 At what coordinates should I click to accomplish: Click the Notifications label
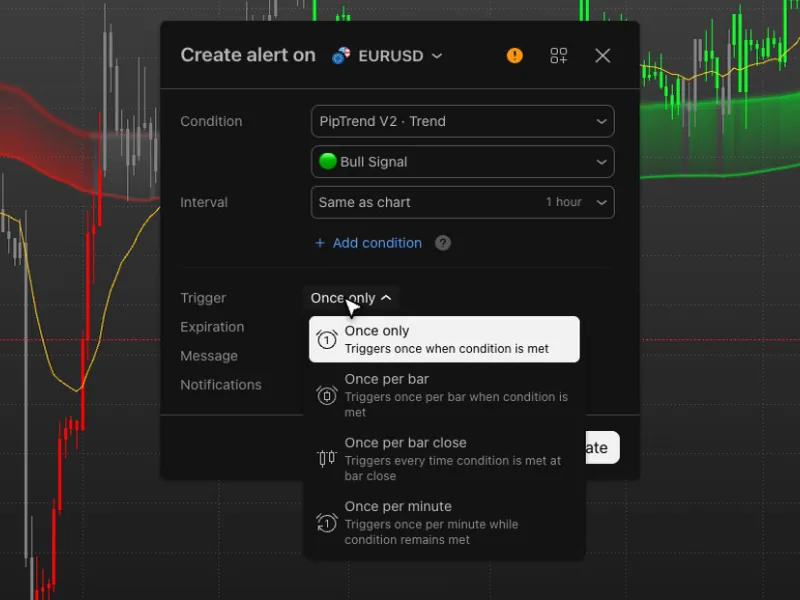tap(221, 385)
